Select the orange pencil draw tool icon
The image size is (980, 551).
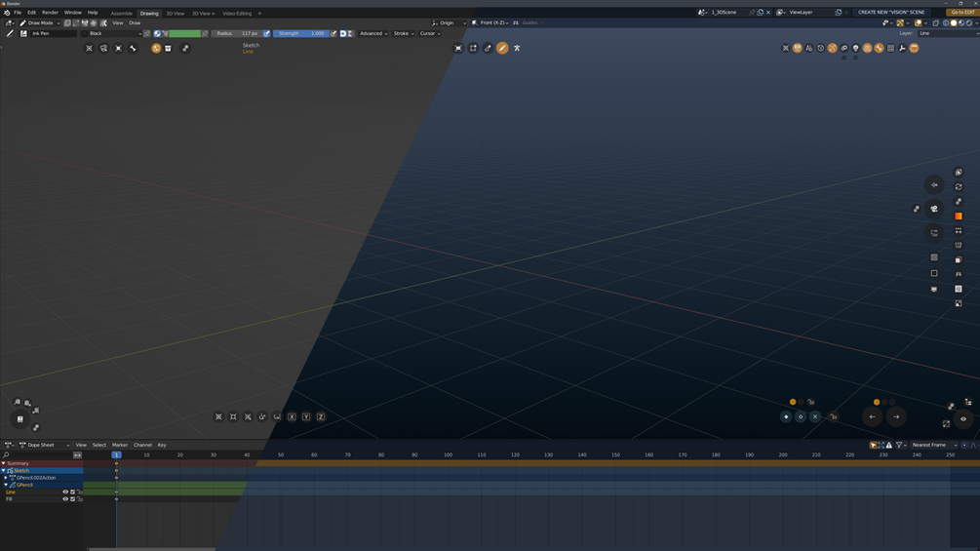click(x=502, y=48)
